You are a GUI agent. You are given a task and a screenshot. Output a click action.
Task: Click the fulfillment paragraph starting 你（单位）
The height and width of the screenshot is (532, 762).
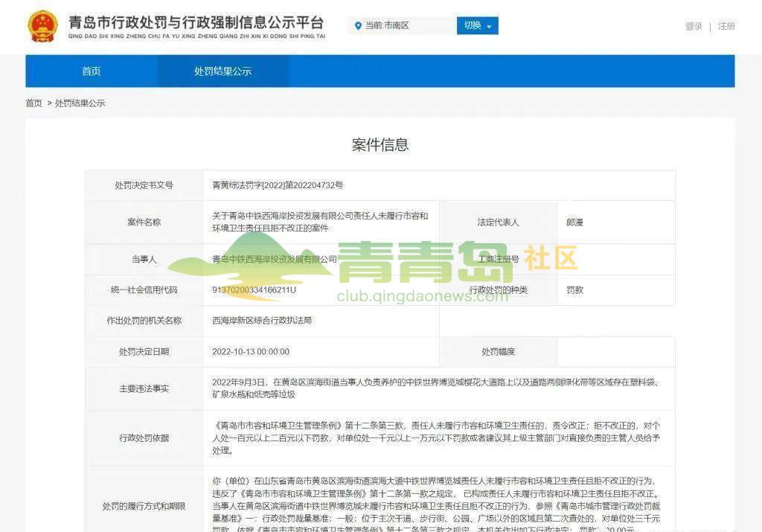click(436, 504)
